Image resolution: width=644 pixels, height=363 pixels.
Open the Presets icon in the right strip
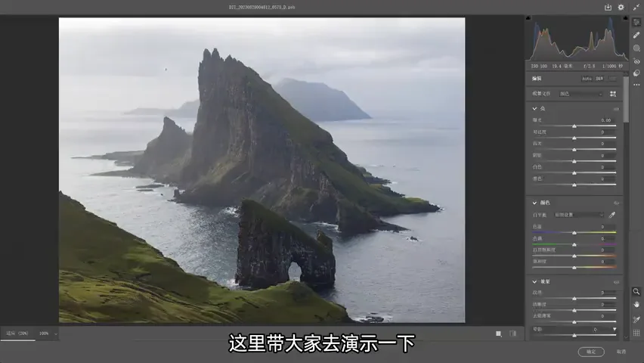(636, 73)
